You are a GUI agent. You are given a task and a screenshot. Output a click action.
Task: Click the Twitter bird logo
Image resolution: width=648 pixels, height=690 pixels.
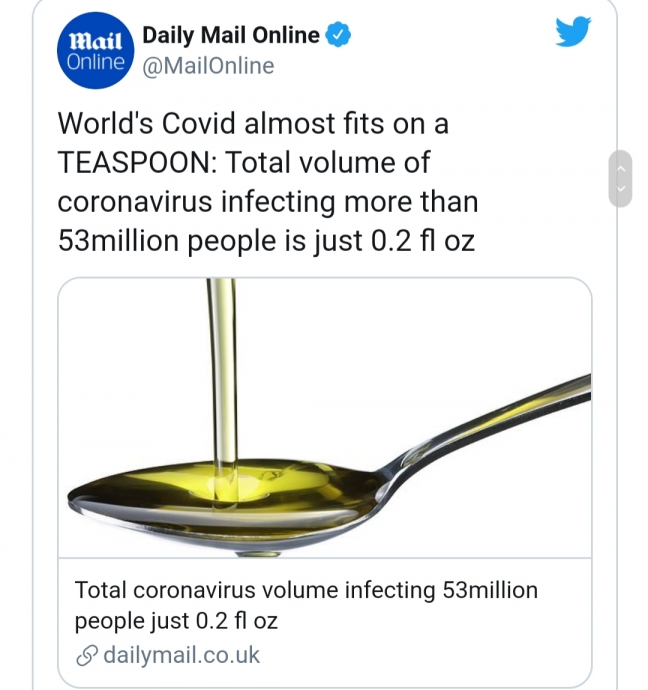click(x=573, y=31)
